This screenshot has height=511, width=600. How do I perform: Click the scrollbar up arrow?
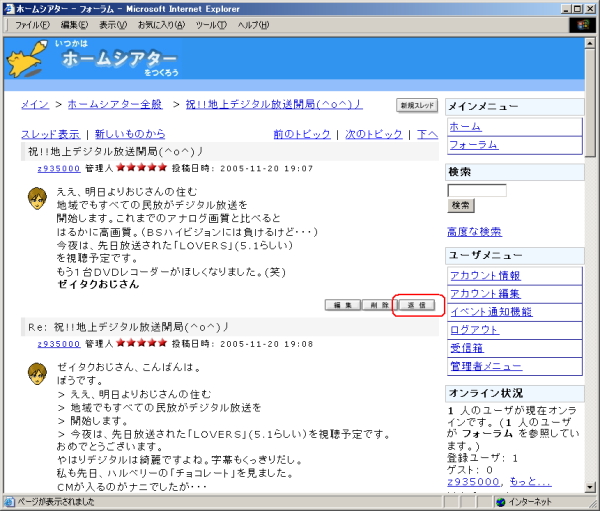(x=590, y=42)
